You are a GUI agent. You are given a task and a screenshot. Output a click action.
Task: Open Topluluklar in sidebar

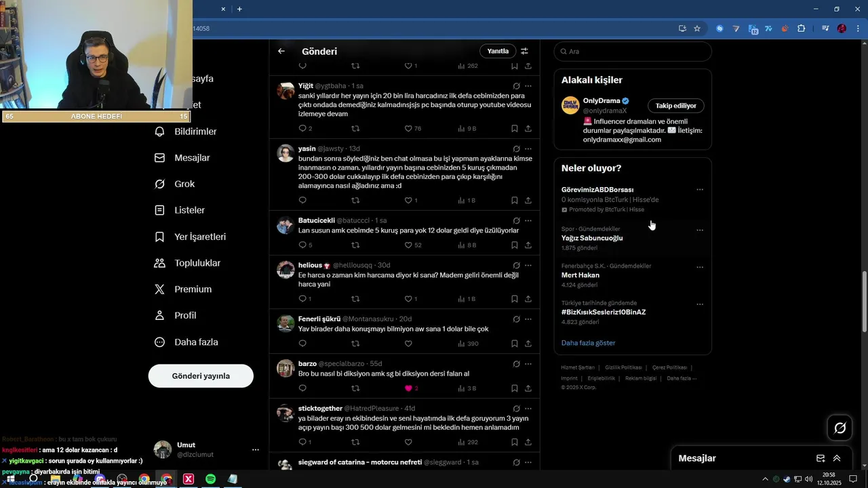pos(188,263)
